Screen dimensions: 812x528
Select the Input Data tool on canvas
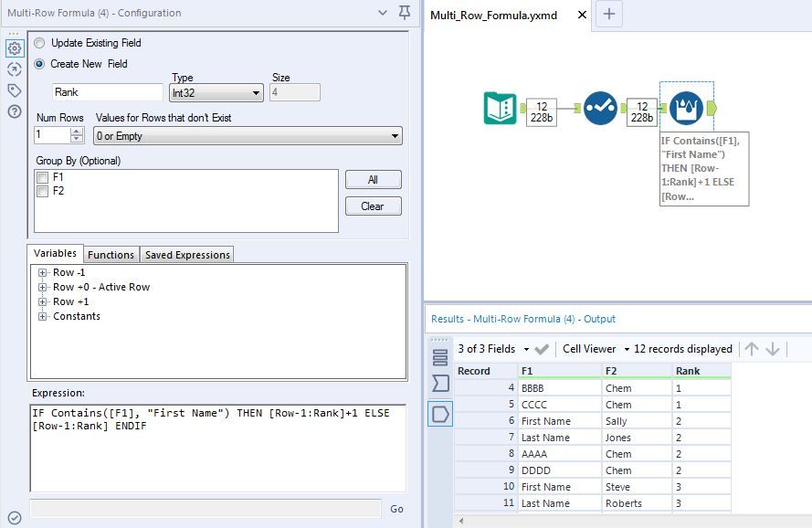pos(500,109)
